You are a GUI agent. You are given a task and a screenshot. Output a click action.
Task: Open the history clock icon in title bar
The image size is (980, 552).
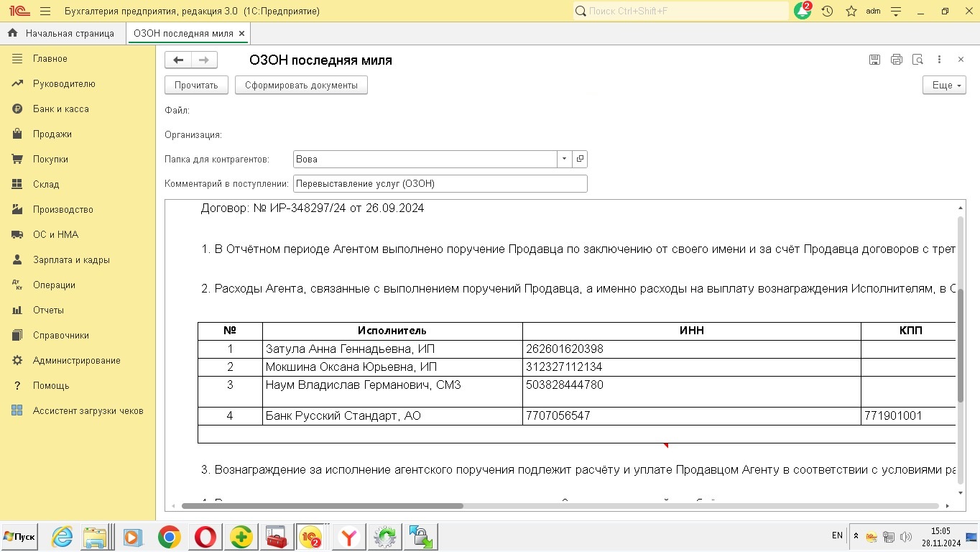(827, 11)
